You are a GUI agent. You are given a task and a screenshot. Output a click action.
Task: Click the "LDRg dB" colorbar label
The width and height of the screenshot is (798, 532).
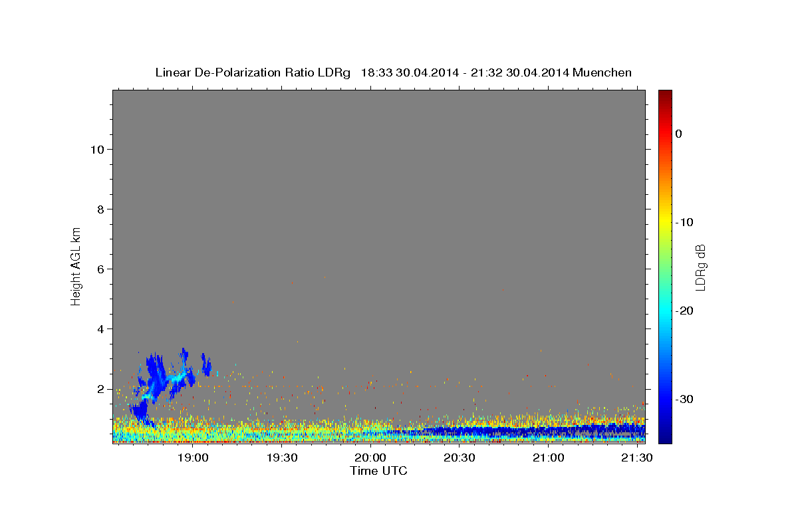click(700, 267)
